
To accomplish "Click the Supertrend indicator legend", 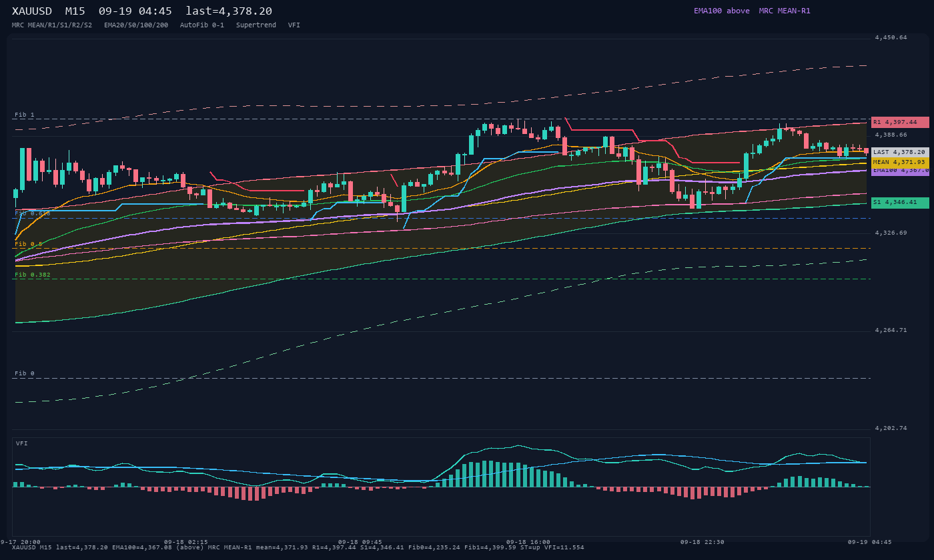I will point(256,25).
